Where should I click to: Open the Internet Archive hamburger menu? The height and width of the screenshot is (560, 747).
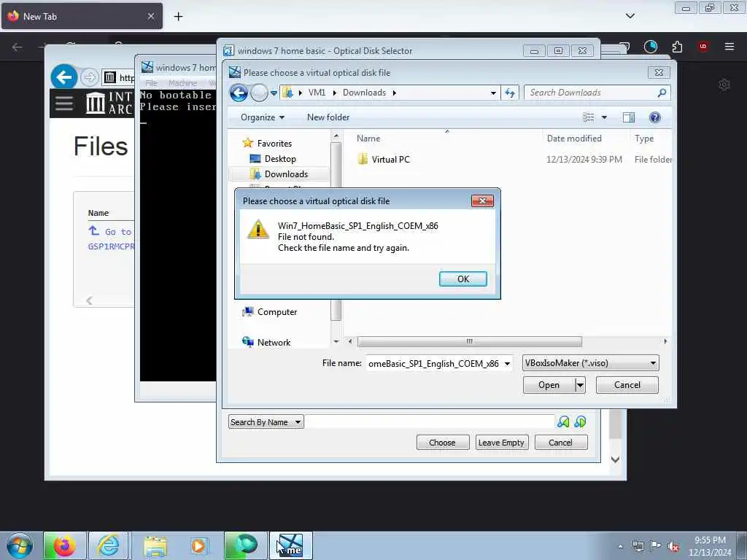click(x=64, y=103)
